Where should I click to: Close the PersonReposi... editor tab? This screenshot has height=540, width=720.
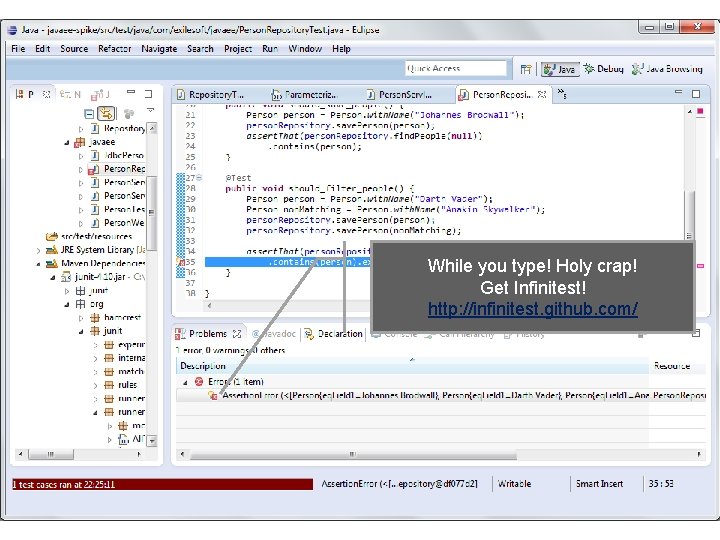tap(542, 94)
